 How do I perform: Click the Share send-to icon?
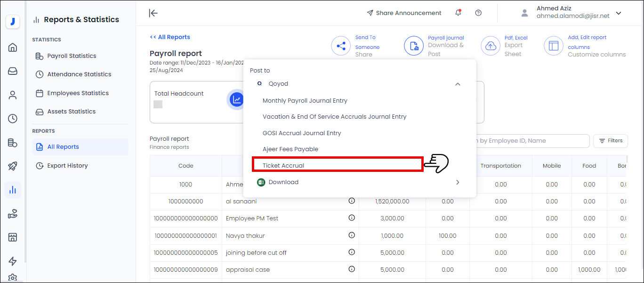pyautogui.click(x=341, y=46)
